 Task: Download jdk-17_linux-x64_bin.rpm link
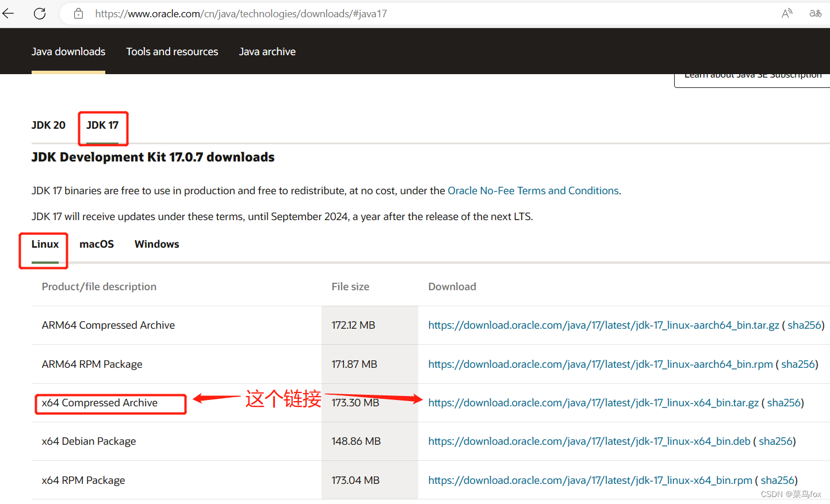590,480
